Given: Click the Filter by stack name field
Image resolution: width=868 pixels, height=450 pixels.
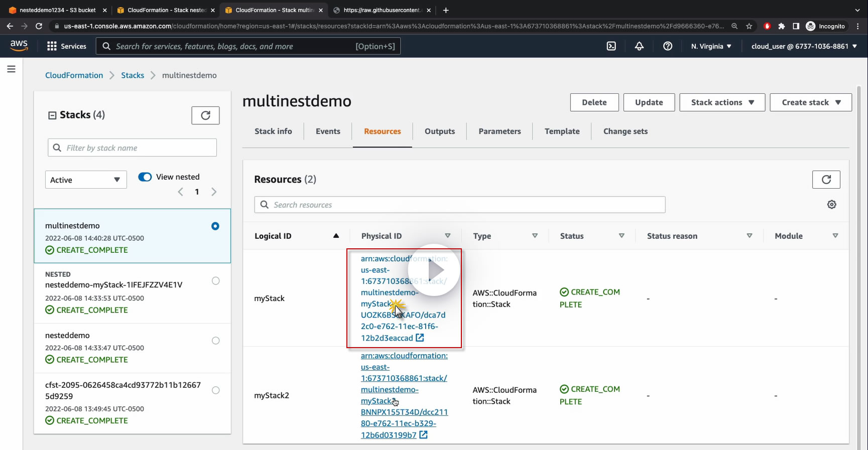Looking at the screenshot, I should pyautogui.click(x=133, y=148).
